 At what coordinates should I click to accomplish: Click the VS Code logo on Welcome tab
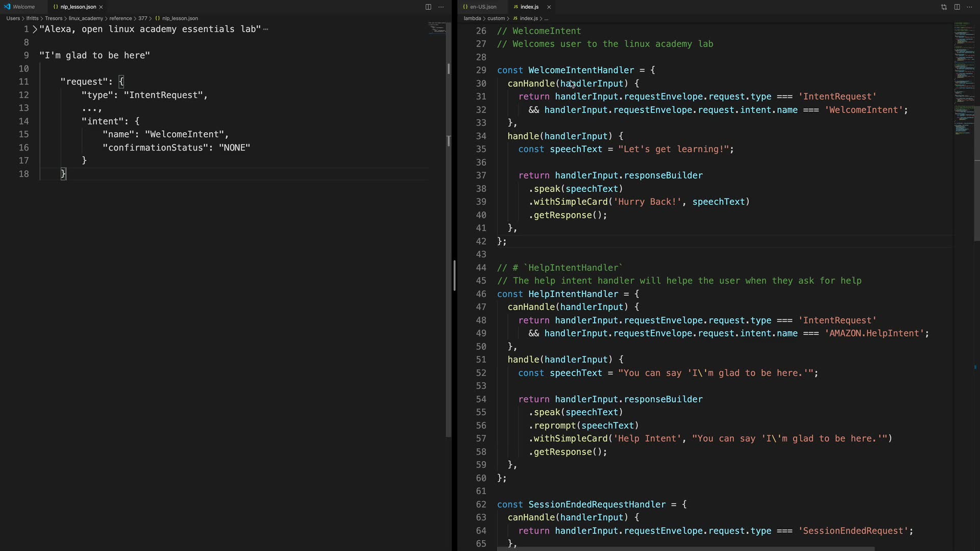click(7, 7)
